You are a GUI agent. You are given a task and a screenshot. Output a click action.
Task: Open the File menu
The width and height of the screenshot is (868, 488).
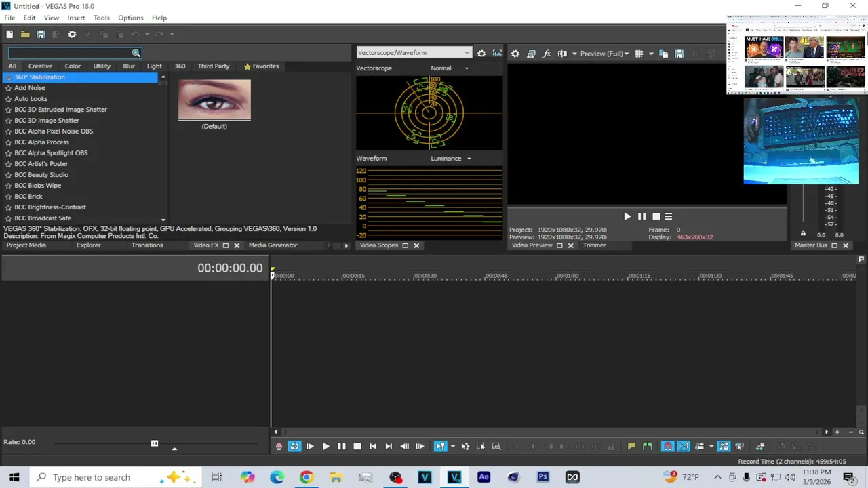pos(9,18)
